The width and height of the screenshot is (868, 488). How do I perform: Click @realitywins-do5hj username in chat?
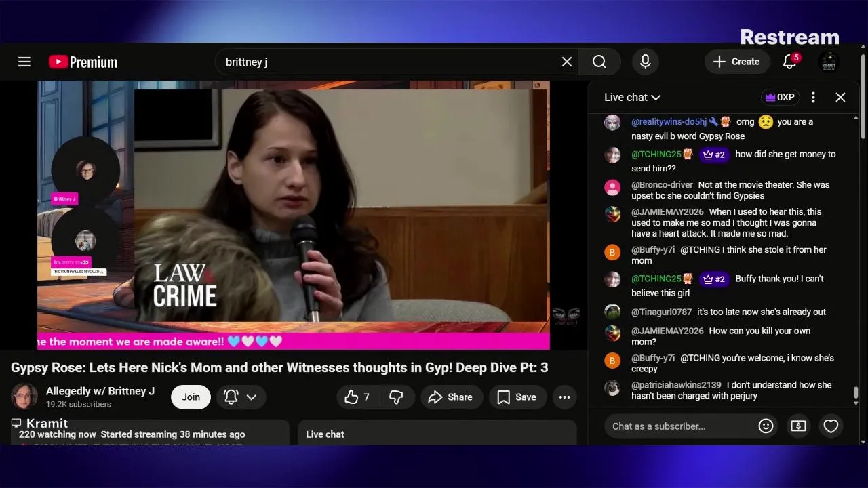[x=670, y=122]
